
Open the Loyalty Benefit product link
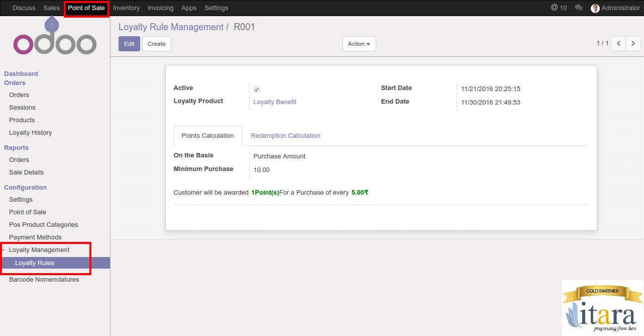[275, 102]
